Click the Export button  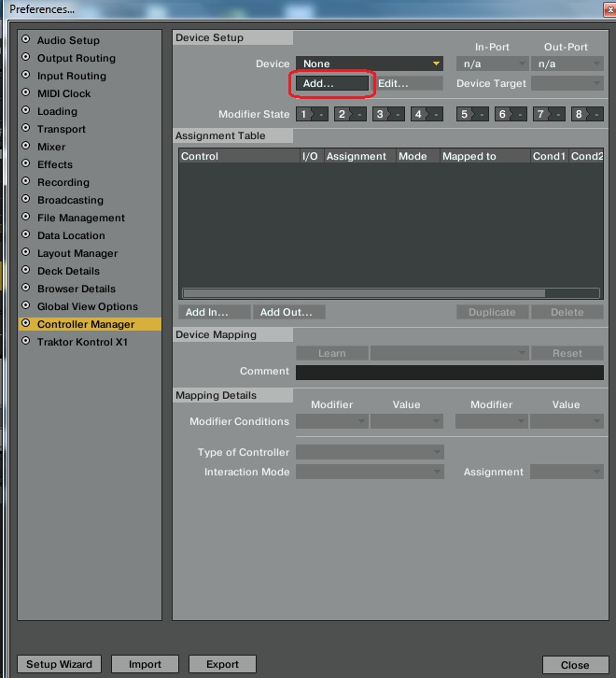222,664
